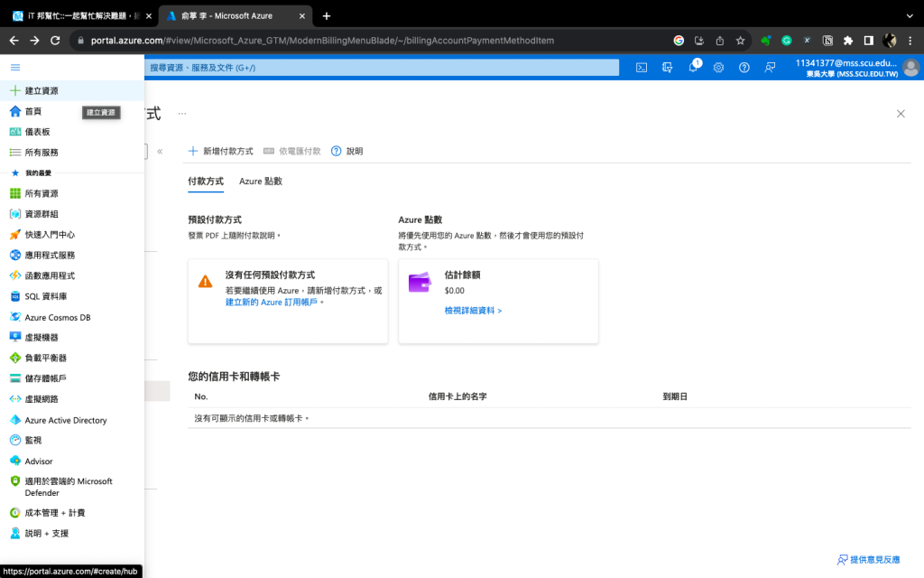
Task: Open portal settings gear
Action: (x=718, y=68)
